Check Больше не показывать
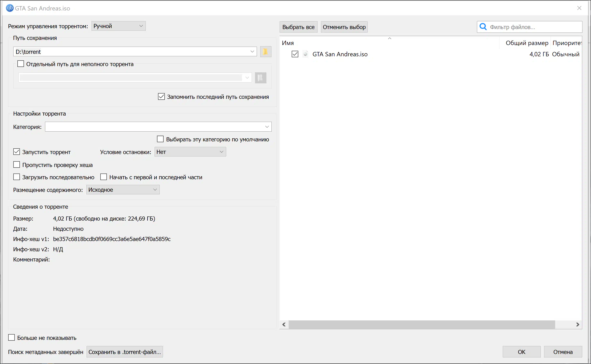The height and width of the screenshot is (364, 591). tap(11, 338)
